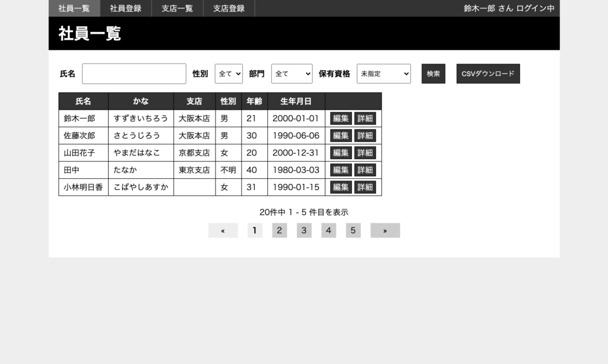Jump to page 5 of results
The height and width of the screenshot is (364, 608).
click(x=353, y=230)
